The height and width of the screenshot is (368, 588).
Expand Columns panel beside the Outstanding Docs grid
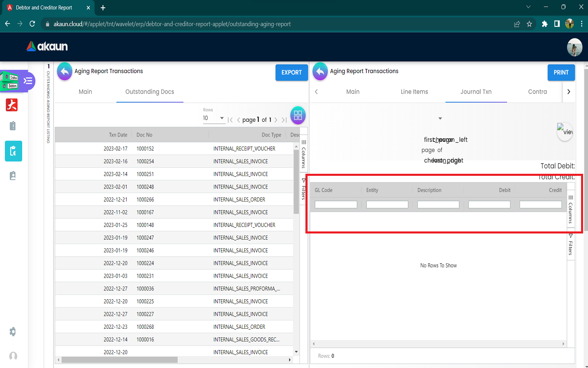tap(303, 155)
